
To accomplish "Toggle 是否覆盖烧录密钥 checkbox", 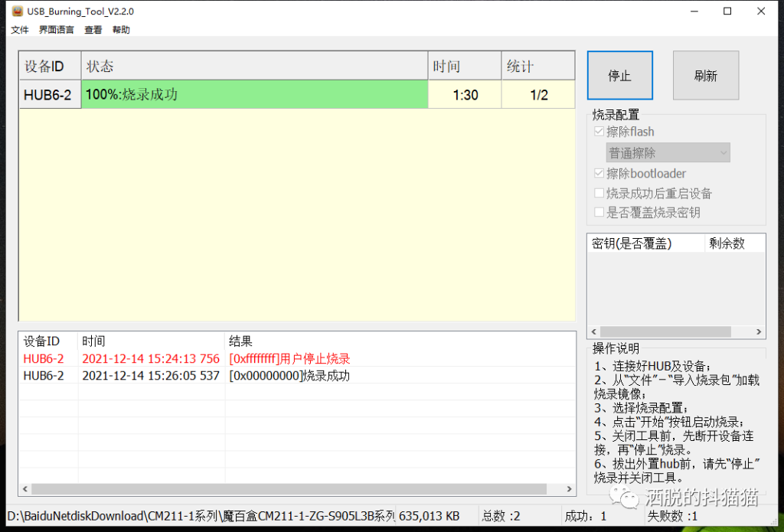I will tap(599, 213).
